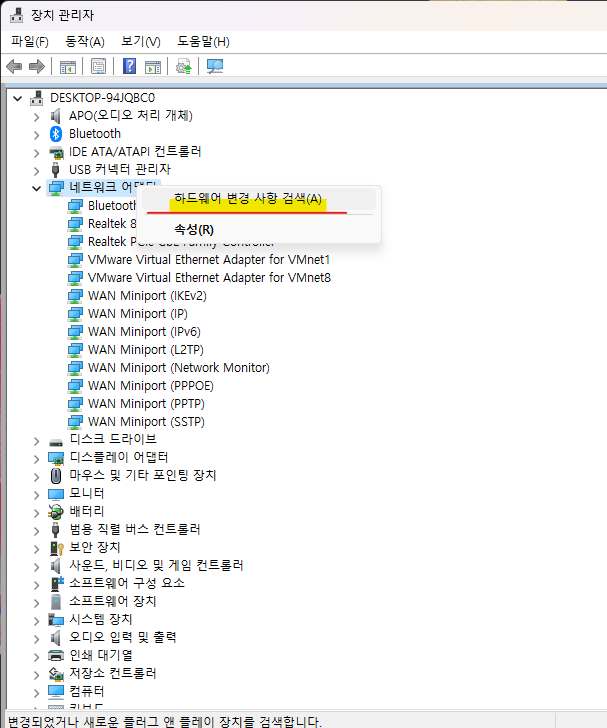Select WAN Miniport (PPTP)

pos(146,404)
